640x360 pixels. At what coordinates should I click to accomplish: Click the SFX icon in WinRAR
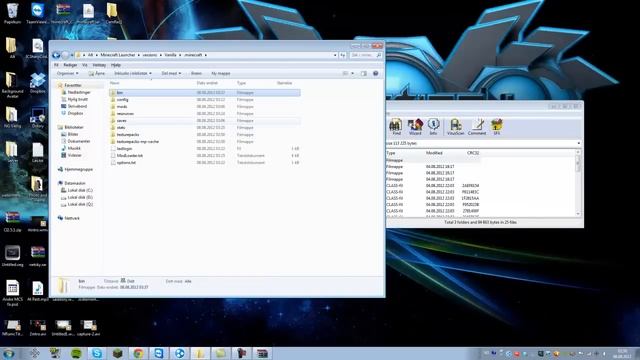point(497,127)
